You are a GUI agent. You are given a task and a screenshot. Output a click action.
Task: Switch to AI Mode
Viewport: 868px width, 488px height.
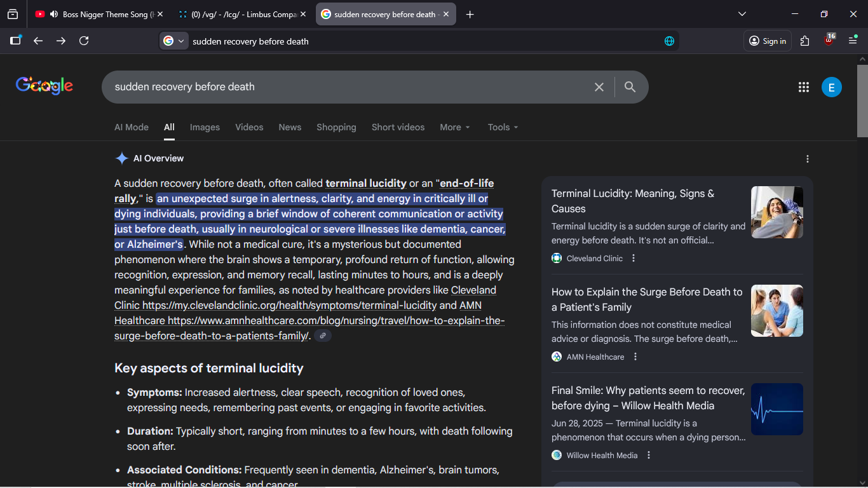pos(132,127)
